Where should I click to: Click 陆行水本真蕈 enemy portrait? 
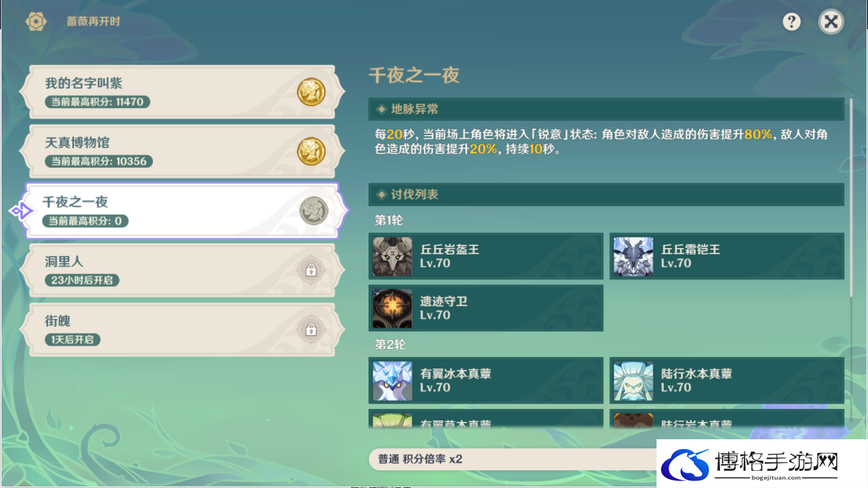coord(633,381)
